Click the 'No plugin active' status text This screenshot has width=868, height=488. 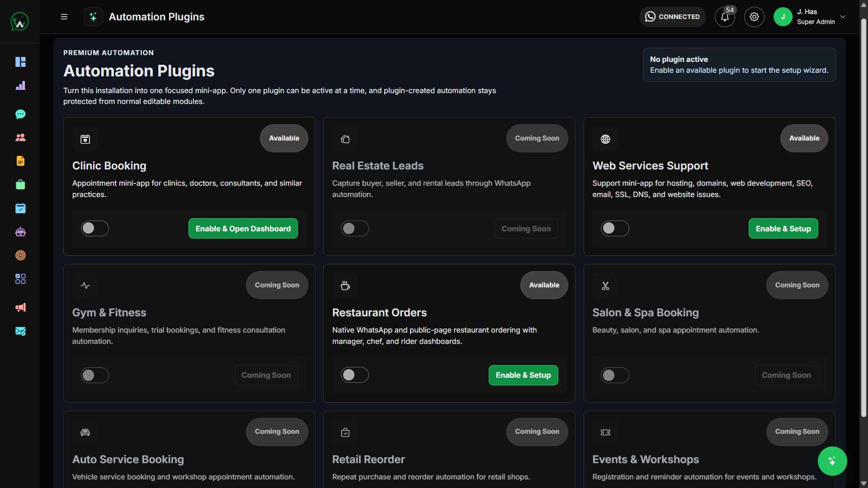coord(679,59)
